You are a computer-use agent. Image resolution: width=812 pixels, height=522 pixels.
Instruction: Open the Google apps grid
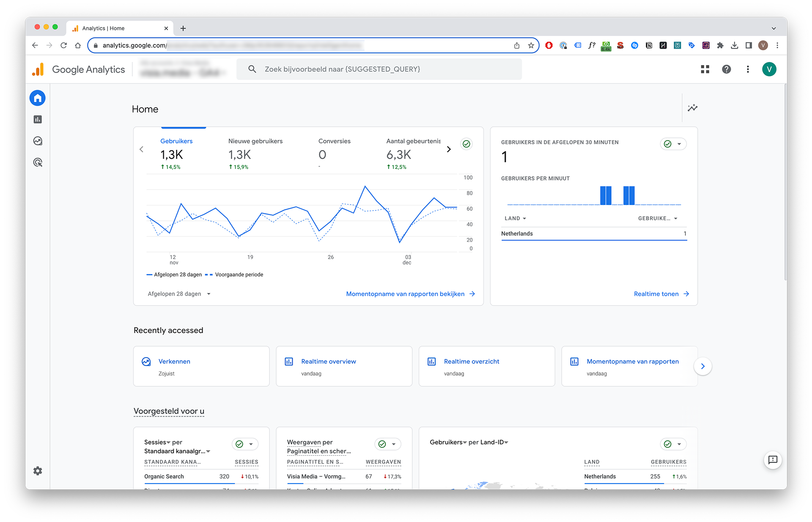[x=705, y=69]
